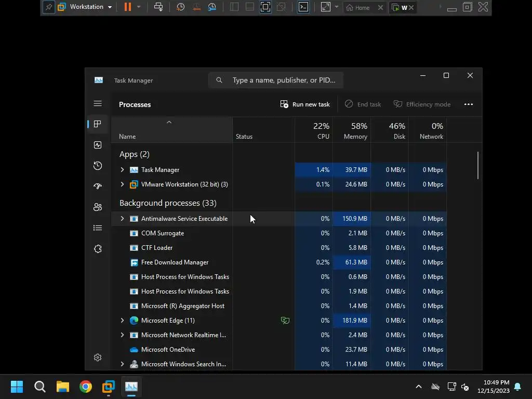
Task: Sort processes by the Name column
Action: (171, 130)
